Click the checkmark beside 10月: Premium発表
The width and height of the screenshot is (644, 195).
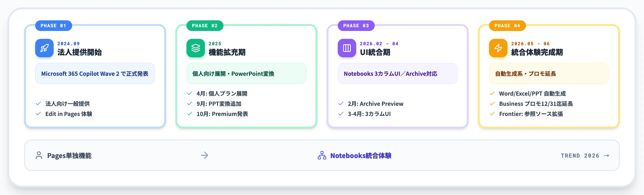[189, 114]
